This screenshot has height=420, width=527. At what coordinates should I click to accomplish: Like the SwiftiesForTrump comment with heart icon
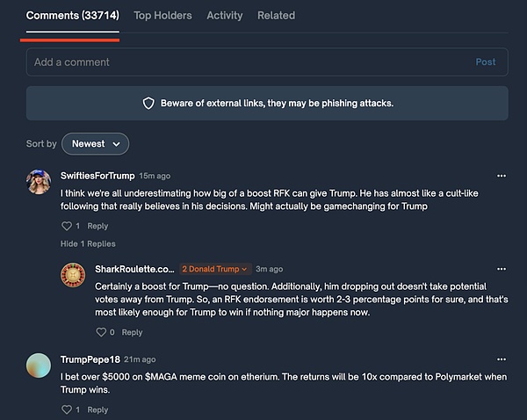point(66,226)
